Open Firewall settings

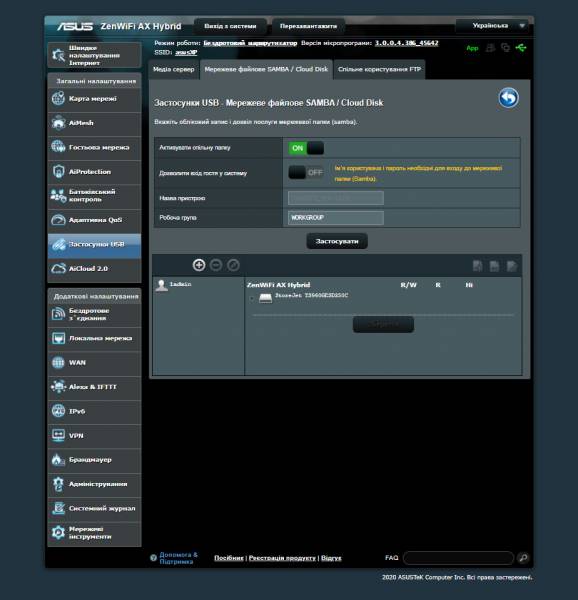click(94, 460)
